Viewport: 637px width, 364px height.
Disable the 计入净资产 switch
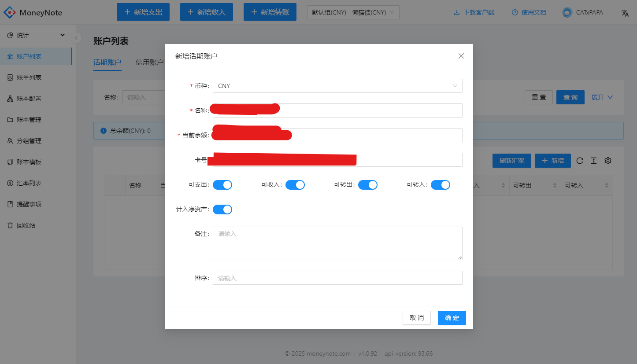(x=222, y=210)
